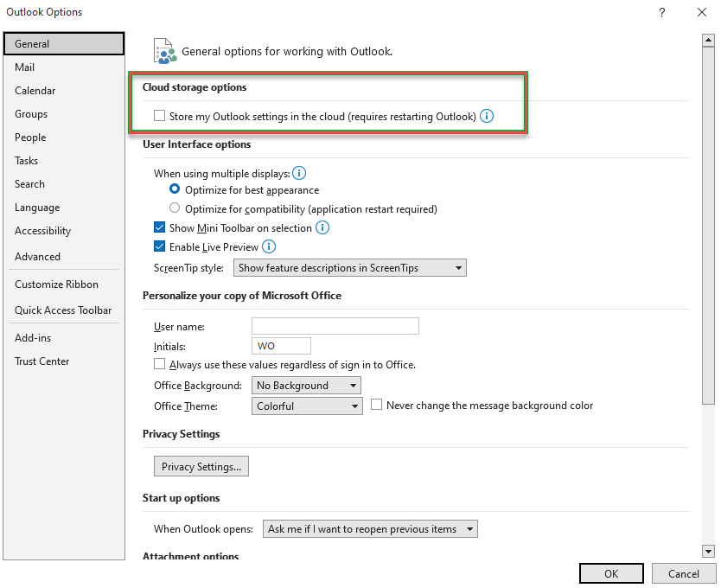The height and width of the screenshot is (588, 721).
Task: Enable storing Outlook settings in the cloud
Action: 159,116
